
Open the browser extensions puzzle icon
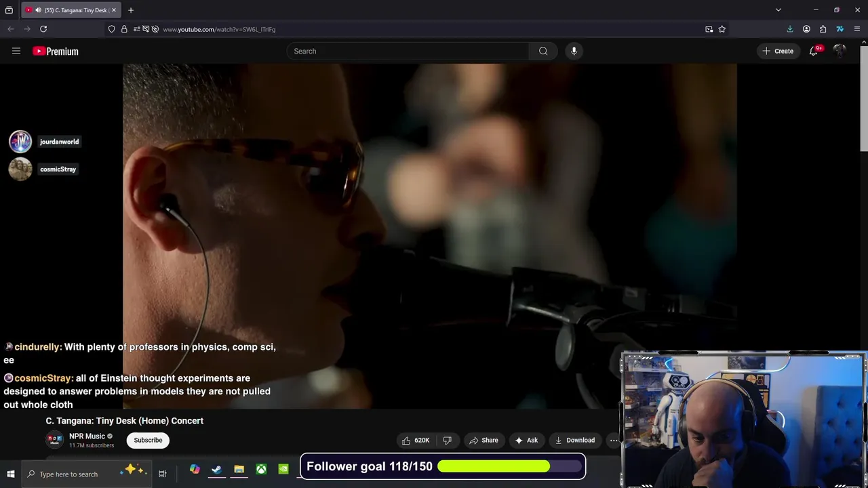[x=823, y=29]
